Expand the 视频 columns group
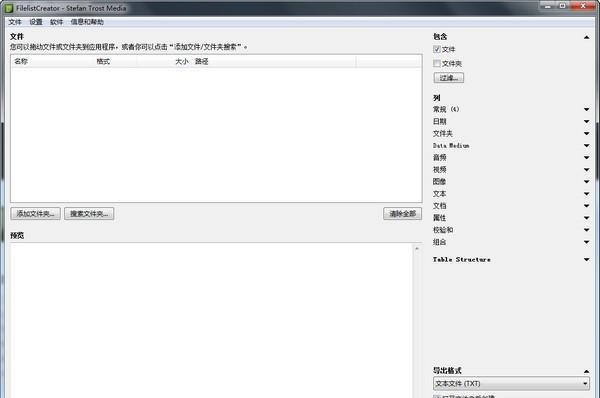600x398 pixels. pyautogui.click(x=586, y=170)
